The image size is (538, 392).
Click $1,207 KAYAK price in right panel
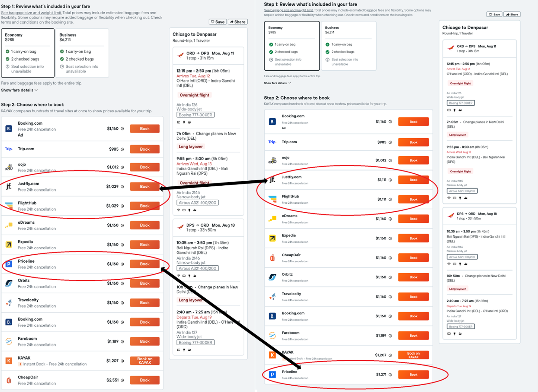(x=380, y=355)
